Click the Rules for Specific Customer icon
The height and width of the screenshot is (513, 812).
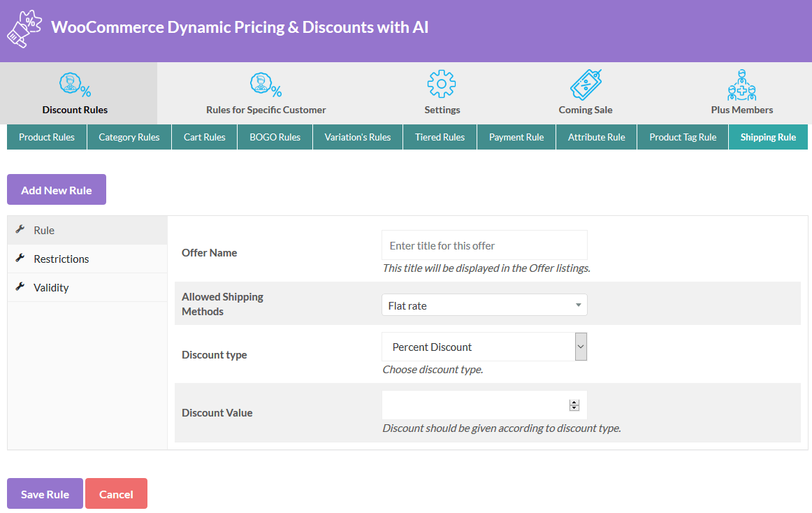click(x=266, y=85)
